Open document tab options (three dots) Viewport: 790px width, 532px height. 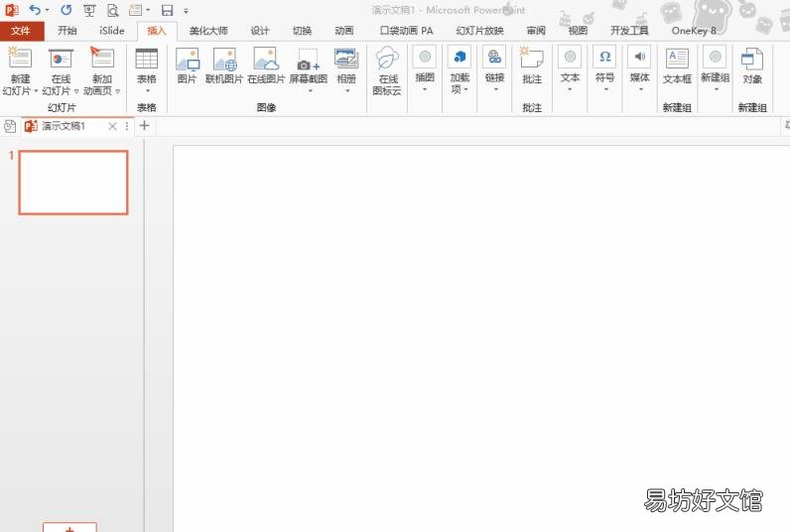pos(127,126)
